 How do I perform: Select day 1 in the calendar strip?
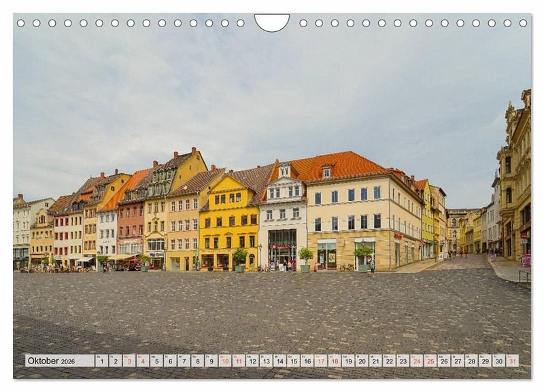click(x=101, y=361)
